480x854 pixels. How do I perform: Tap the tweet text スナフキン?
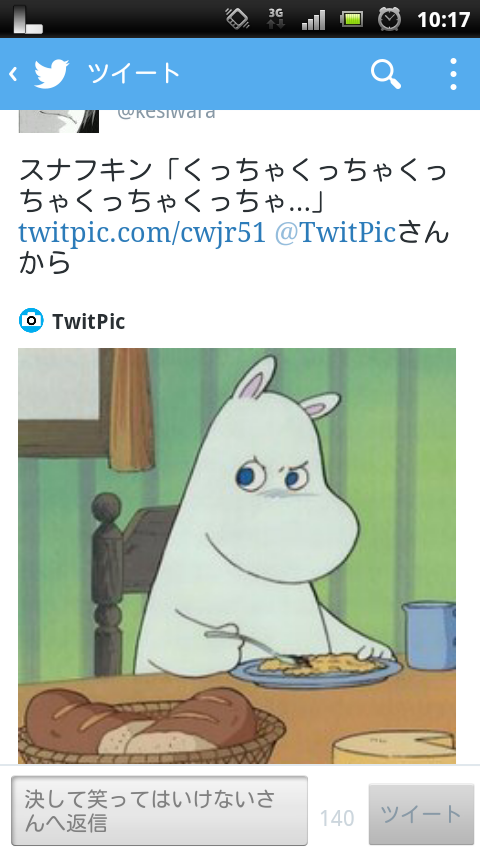tap(85, 170)
